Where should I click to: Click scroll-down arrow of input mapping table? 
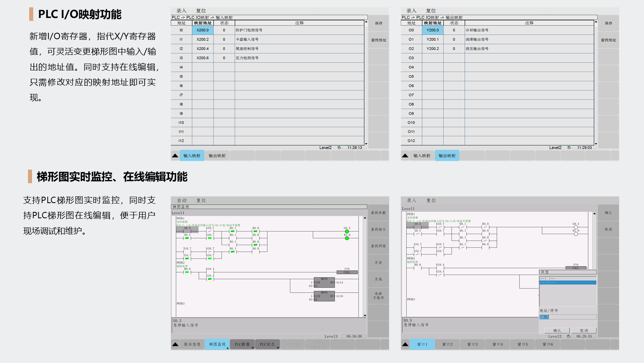click(366, 144)
